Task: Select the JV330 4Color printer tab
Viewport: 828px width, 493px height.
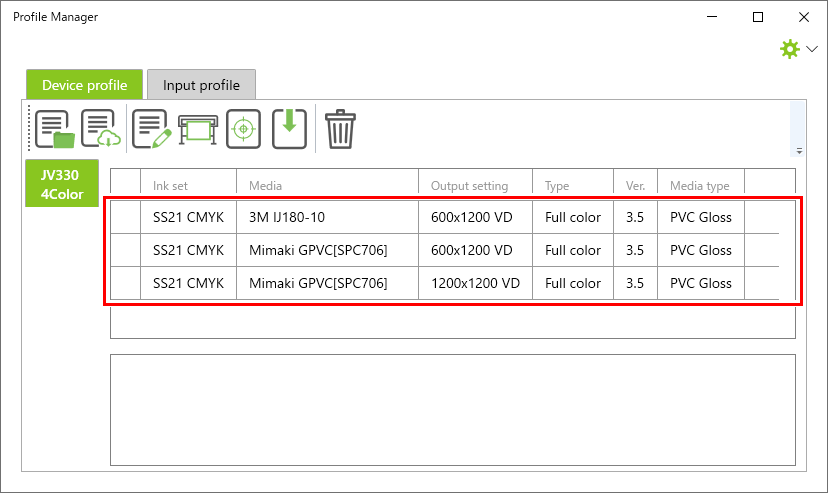Action: coord(61,184)
